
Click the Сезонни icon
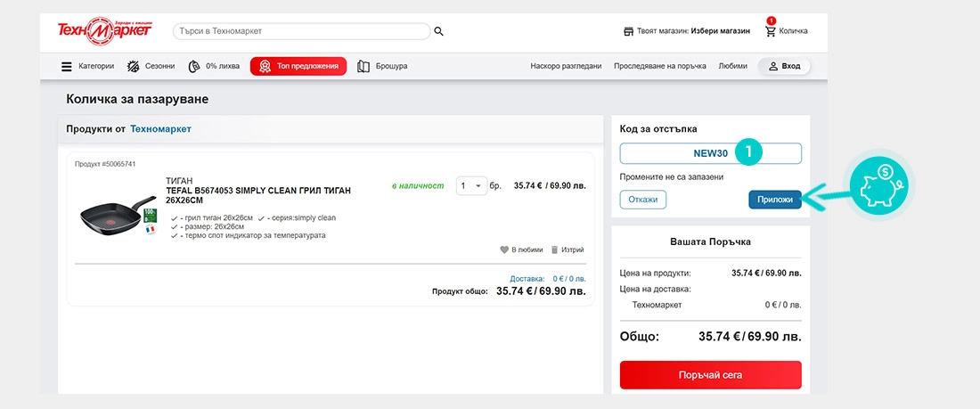pos(133,66)
